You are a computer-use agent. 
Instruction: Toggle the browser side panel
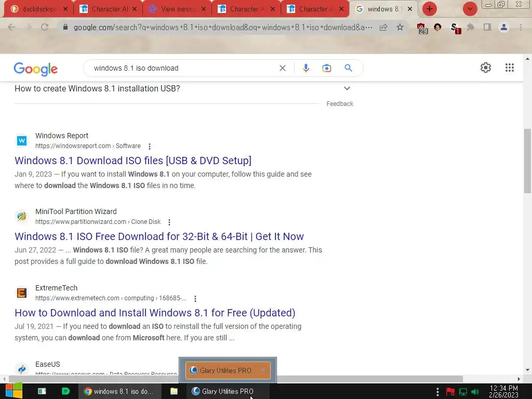(487, 27)
